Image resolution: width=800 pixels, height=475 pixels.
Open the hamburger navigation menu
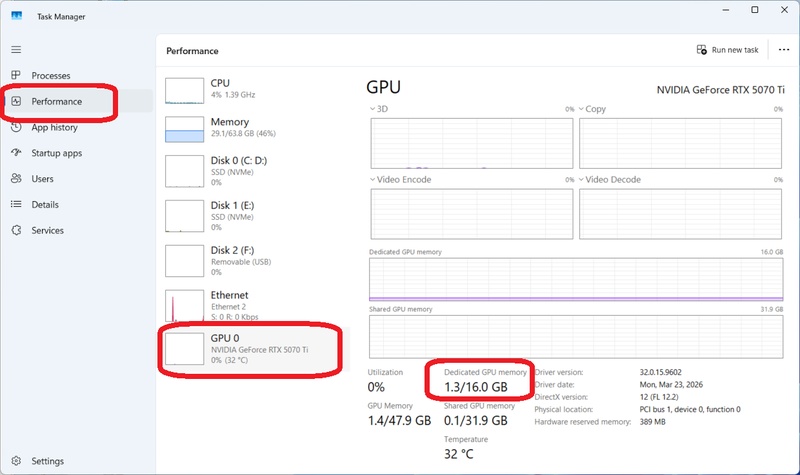click(x=16, y=49)
